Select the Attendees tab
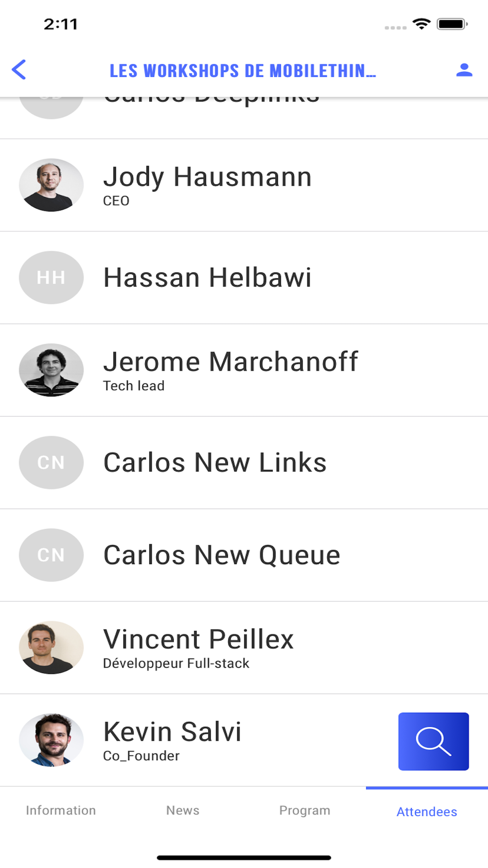 [x=427, y=811]
